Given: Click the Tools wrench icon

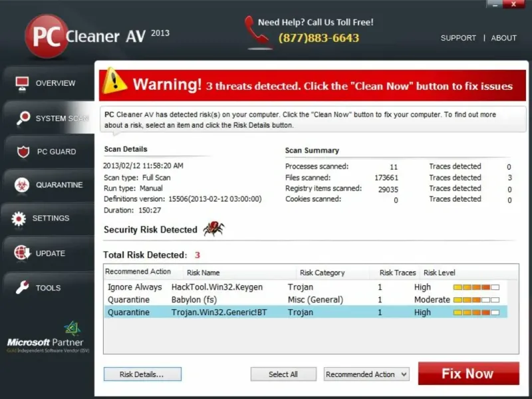Looking at the screenshot, I should (x=23, y=287).
